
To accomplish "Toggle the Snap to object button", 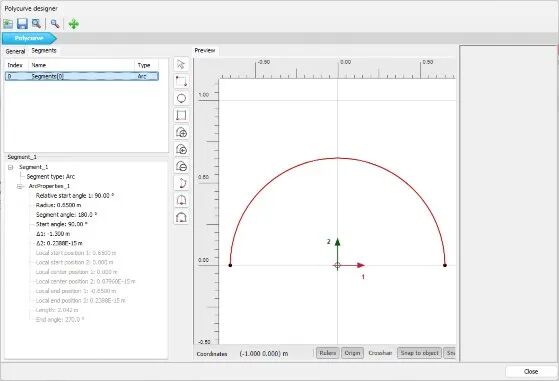I will [x=419, y=353].
